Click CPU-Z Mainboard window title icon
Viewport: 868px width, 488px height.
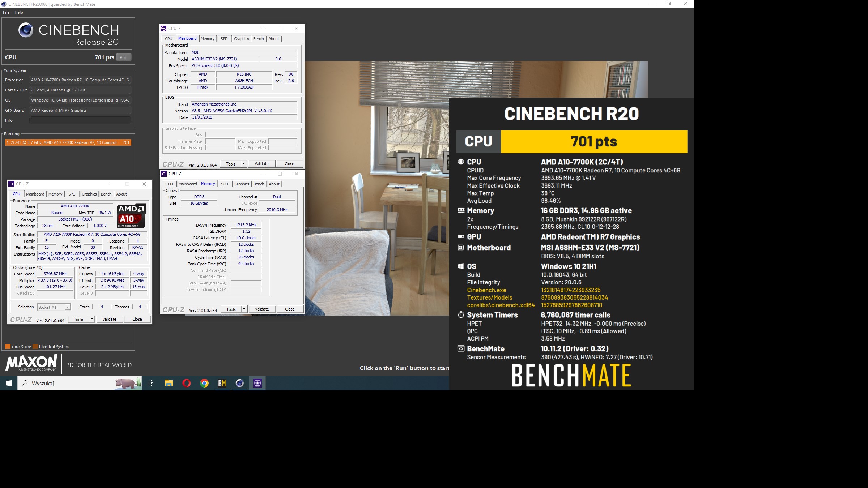click(x=163, y=29)
